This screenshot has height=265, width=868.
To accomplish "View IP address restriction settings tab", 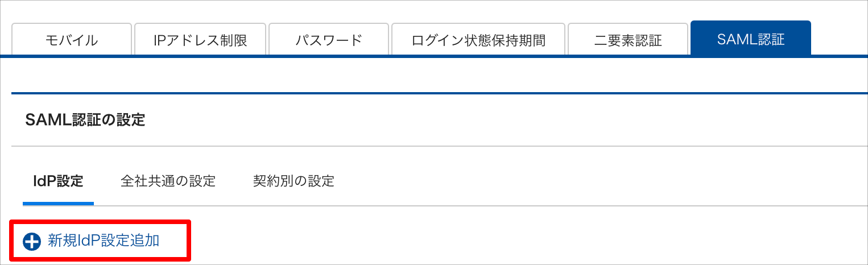I will [200, 39].
